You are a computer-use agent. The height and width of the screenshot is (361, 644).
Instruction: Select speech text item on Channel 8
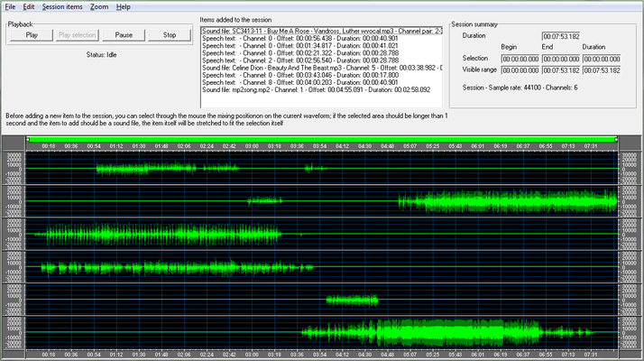(x=322, y=83)
